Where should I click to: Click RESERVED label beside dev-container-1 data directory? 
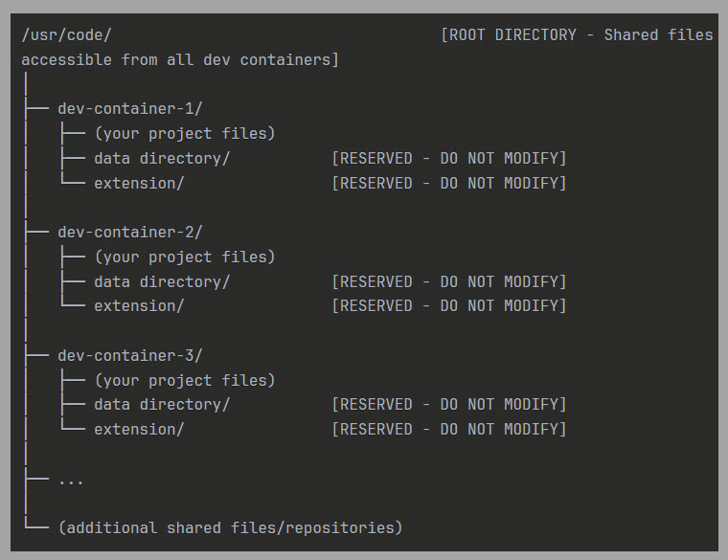coord(448,158)
